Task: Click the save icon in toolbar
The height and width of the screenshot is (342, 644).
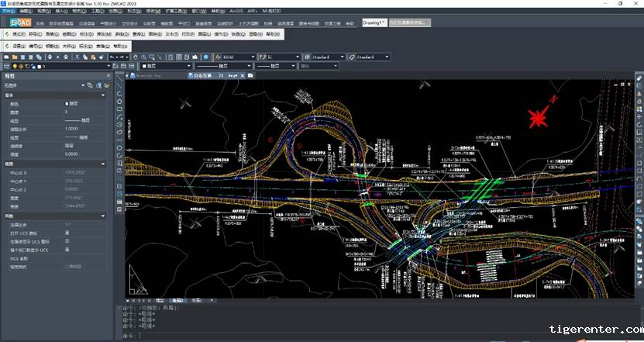Action: pyautogui.click(x=24, y=57)
